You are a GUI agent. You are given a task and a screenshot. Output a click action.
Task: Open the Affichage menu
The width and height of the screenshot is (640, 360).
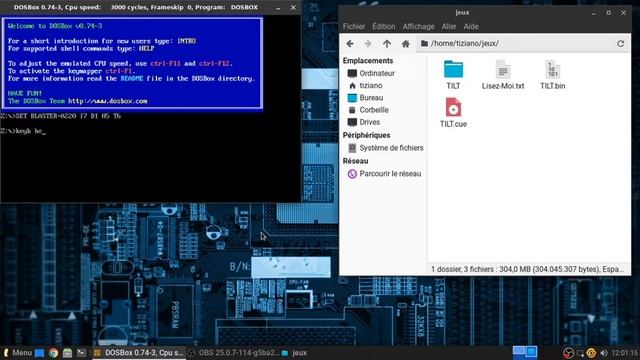point(418,27)
